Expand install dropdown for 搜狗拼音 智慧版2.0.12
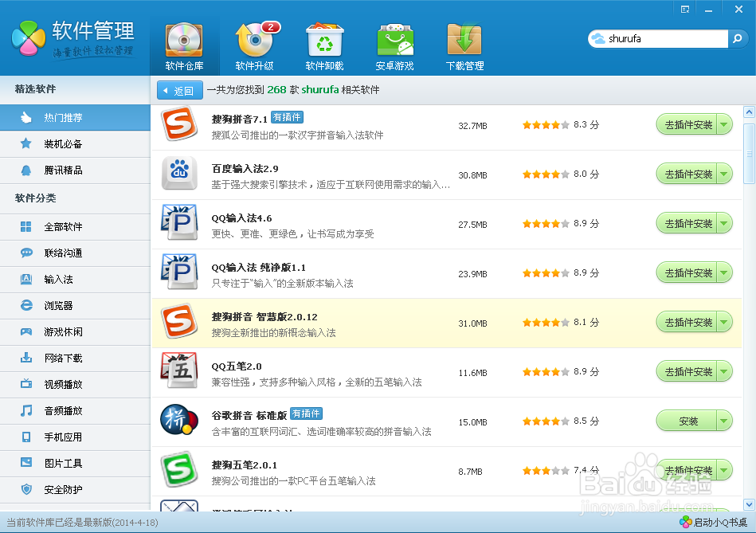The width and height of the screenshot is (756, 533). (724, 322)
